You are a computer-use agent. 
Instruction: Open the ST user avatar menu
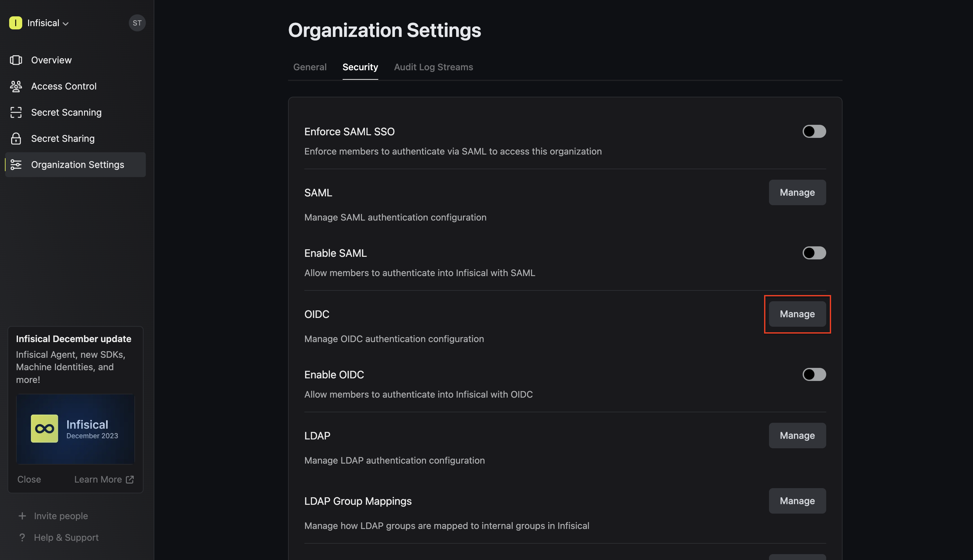click(137, 23)
